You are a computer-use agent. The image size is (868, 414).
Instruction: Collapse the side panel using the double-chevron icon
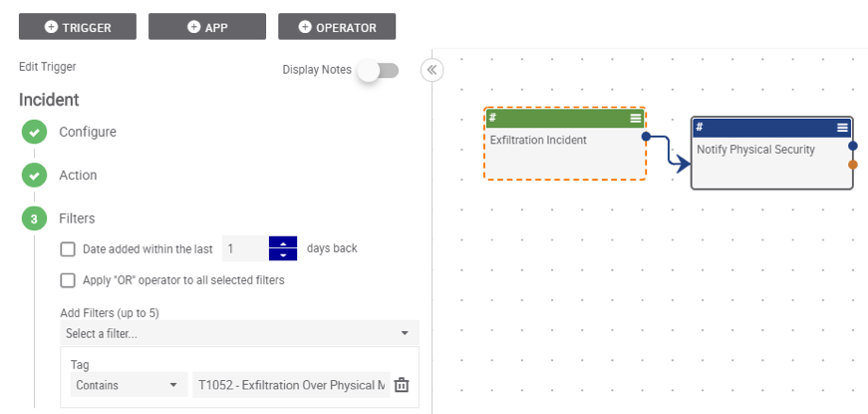point(432,71)
